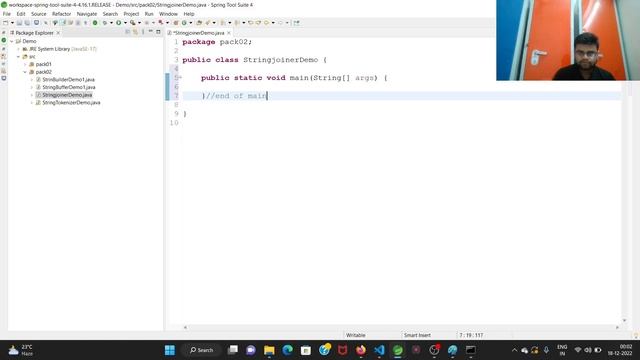The image size is (640, 360).
Task: Open Firefox from the taskbar
Action: click(x=361, y=350)
